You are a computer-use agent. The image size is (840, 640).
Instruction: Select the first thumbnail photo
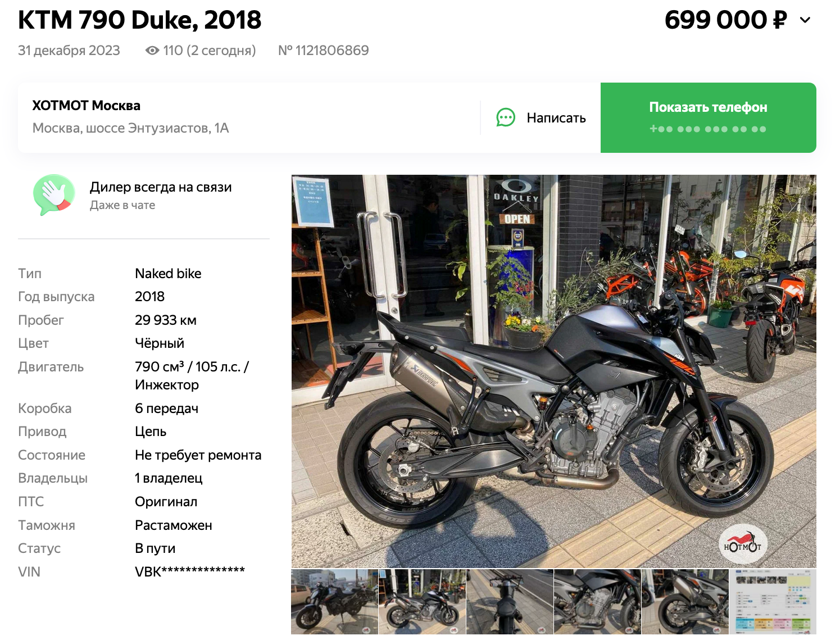pos(335,602)
